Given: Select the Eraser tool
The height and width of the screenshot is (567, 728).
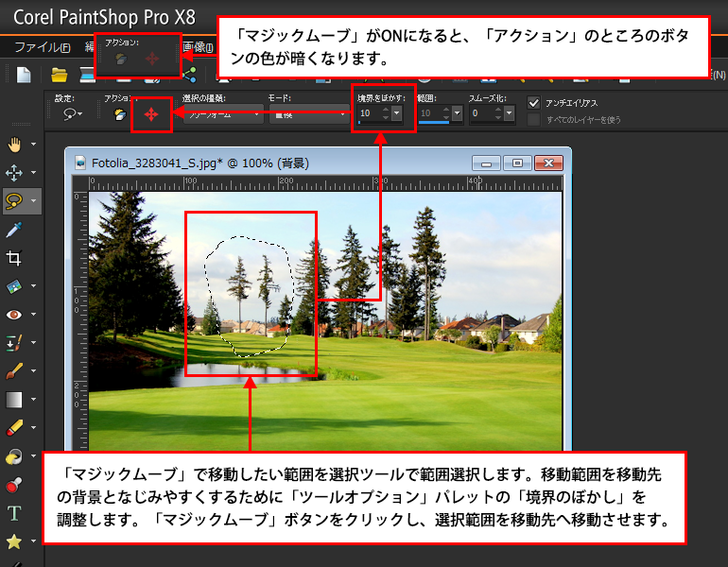Looking at the screenshot, I should click(x=14, y=428).
